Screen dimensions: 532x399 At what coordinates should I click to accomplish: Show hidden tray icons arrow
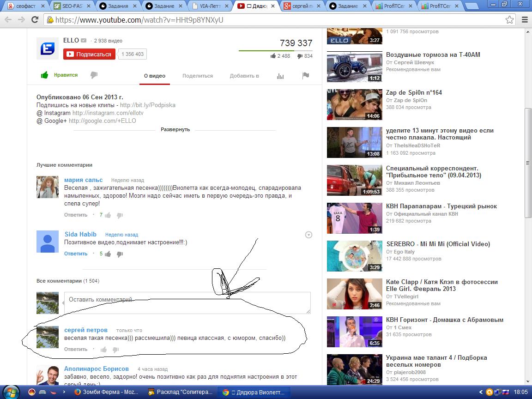[x=481, y=392]
